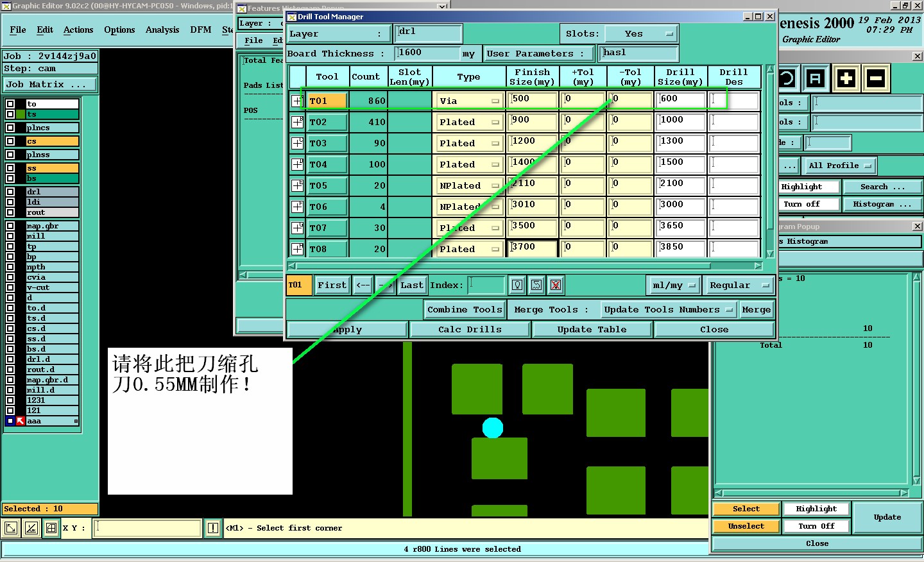
Task: Open the Slots Yes dropdown
Action: tap(640, 33)
